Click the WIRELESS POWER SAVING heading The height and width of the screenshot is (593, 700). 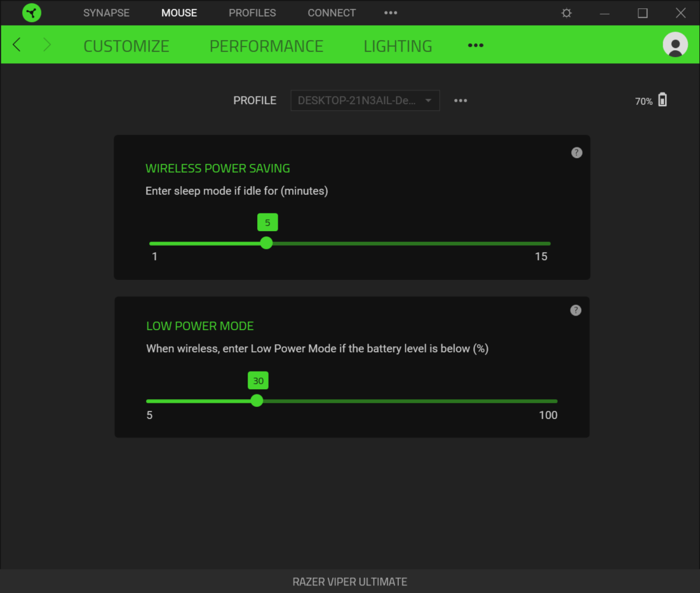tap(218, 168)
